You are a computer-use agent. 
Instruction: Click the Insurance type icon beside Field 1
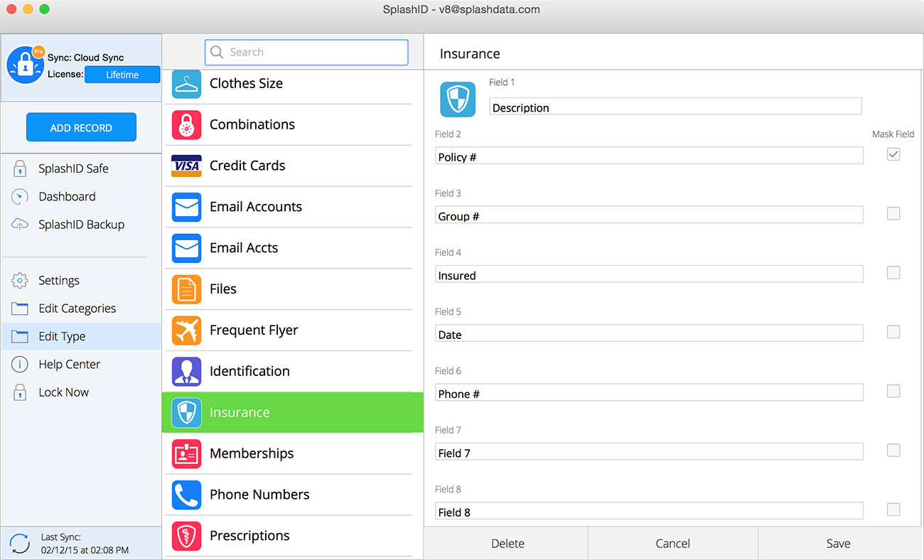(x=458, y=99)
